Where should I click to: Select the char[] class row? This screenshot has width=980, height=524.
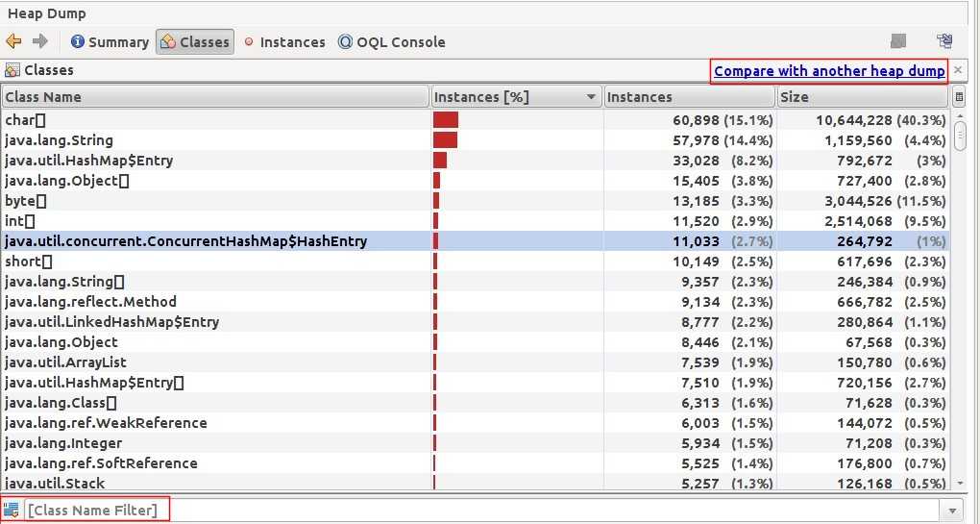click(x=475, y=120)
